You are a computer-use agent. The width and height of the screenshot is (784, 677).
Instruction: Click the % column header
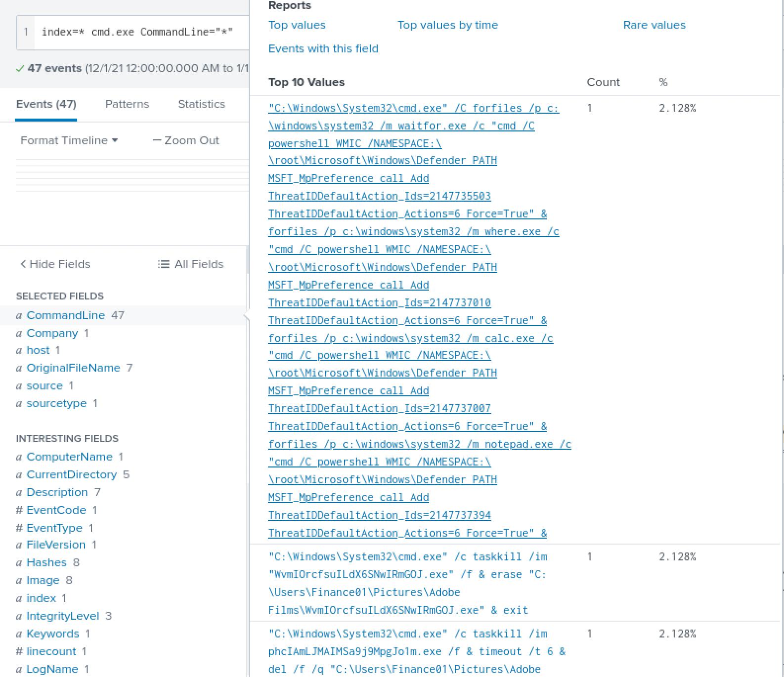pos(663,82)
